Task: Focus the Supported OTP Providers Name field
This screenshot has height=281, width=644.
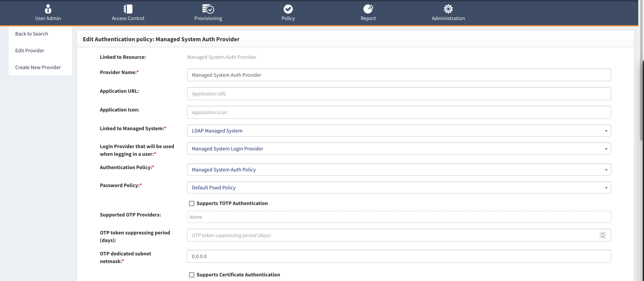Action: point(399,217)
